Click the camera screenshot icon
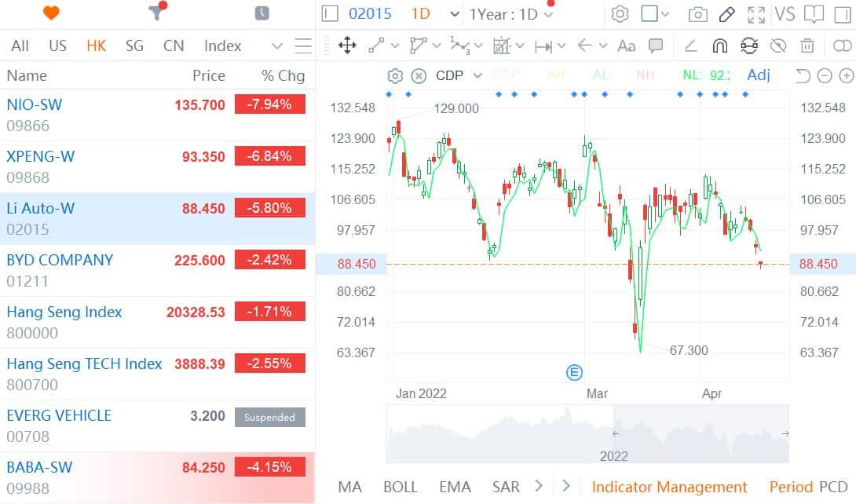The width and height of the screenshot is (856, 504). (x=697, y=14)
